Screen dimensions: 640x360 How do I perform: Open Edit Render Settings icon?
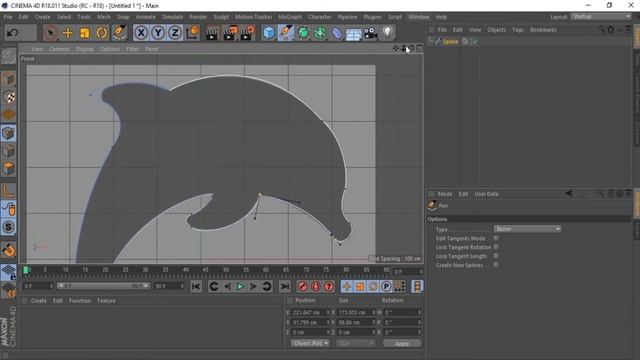(247, 33)
